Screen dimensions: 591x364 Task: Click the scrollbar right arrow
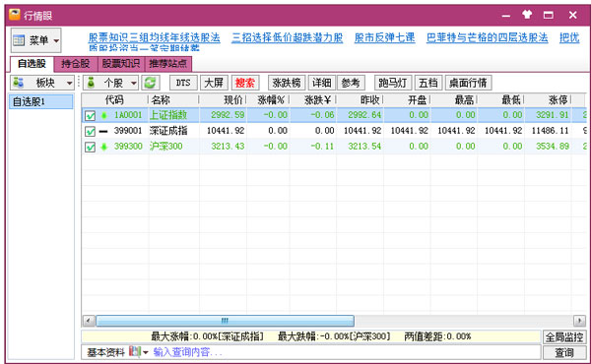(579, 321)
